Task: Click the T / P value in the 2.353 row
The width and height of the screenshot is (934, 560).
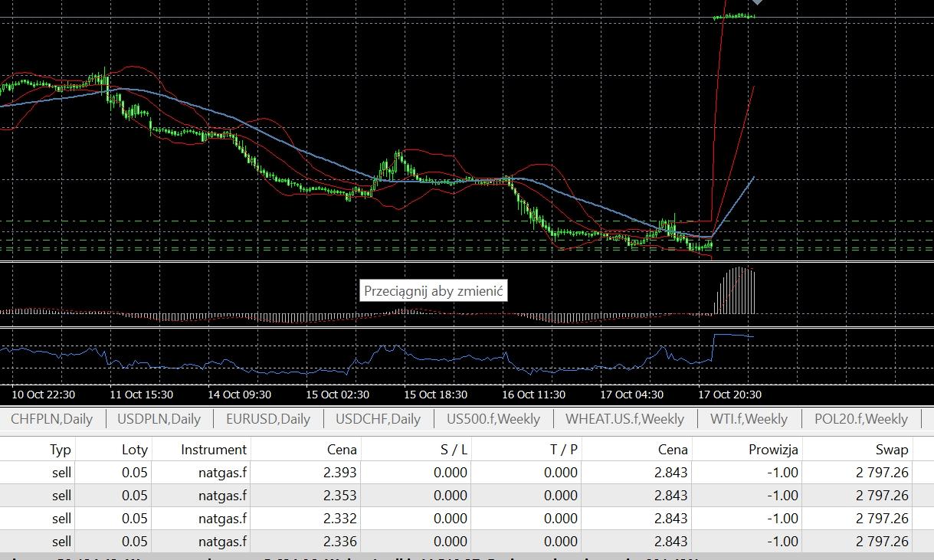Action: (561, 496)
